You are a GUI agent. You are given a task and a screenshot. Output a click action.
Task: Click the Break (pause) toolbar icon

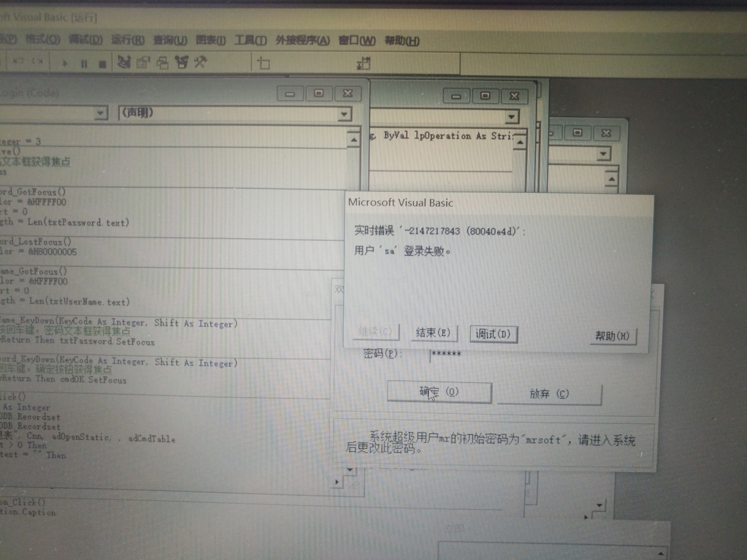point(84,64)
